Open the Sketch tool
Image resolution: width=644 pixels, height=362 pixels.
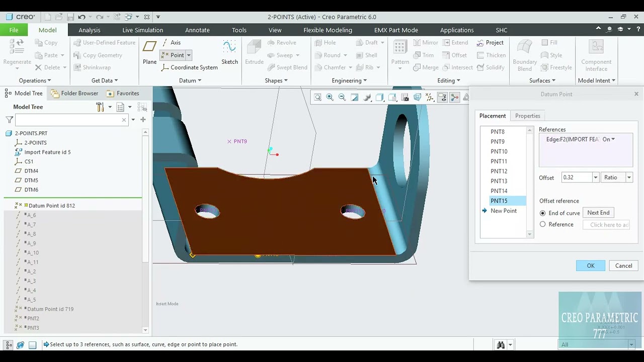tap(229, 53)
